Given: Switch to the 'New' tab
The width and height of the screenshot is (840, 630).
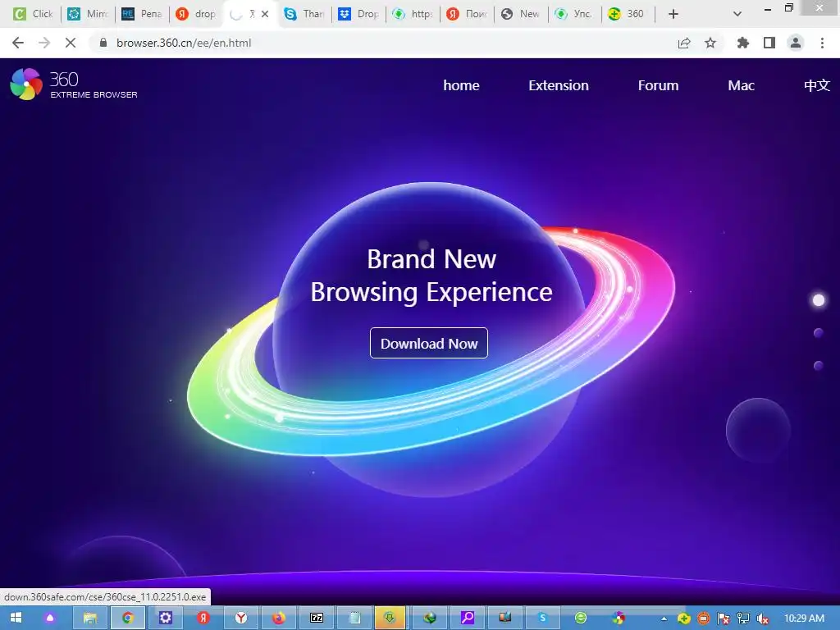Looking at the screenshot, I should (x=521, y=14).
